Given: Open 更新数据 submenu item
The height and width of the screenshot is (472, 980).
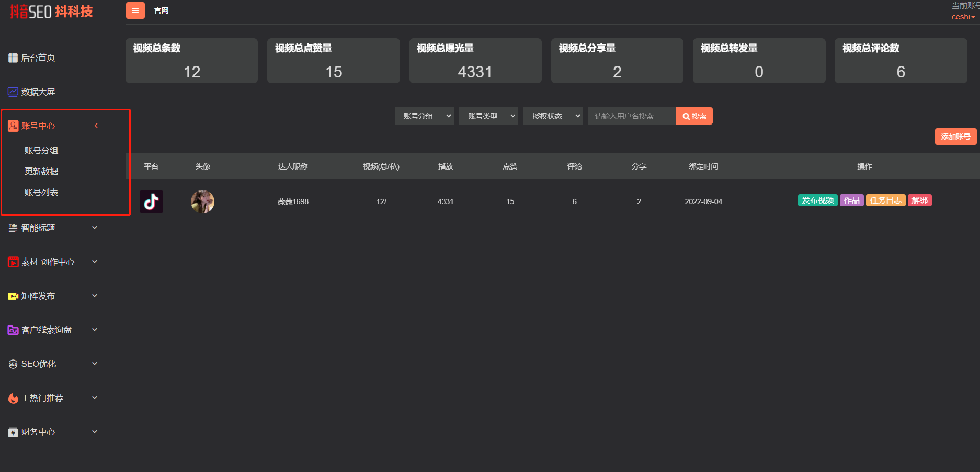Looking at the screenshot, I should [41, 172].
